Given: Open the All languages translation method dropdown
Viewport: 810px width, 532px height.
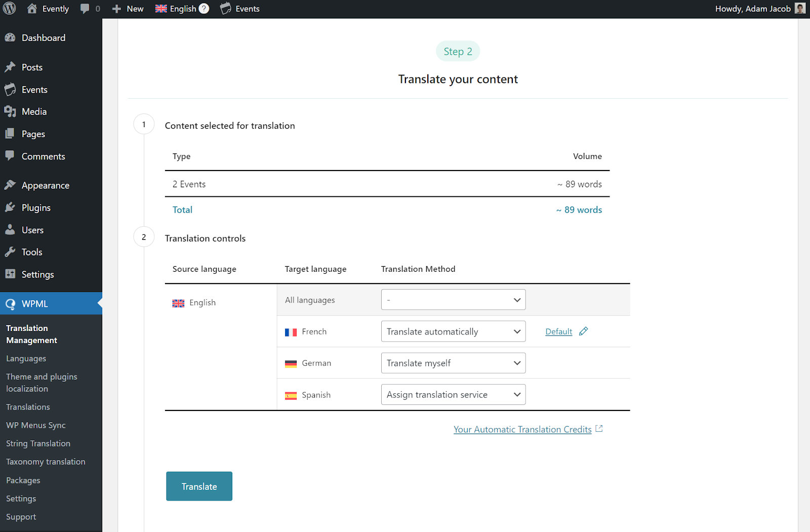Looking at the screenshot, I should (x=453, y=300).
